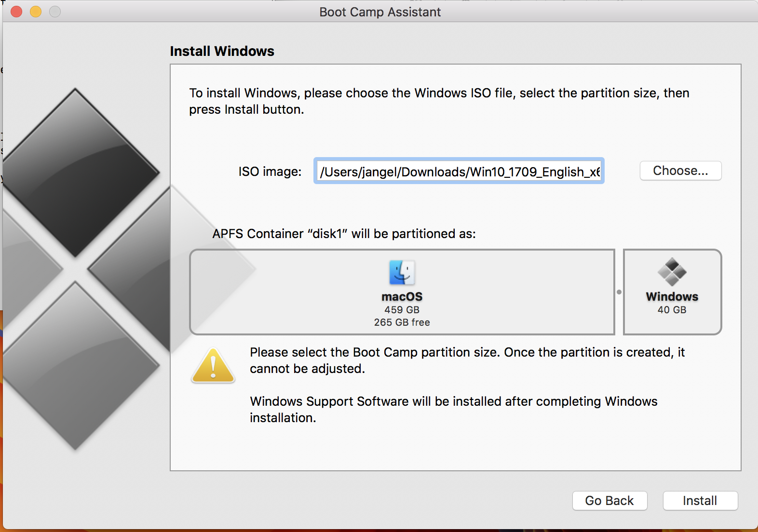Click the APFS Container disk1 partition text
The height and width of the screenshot is (532, 758).
[x=344, y=234]
